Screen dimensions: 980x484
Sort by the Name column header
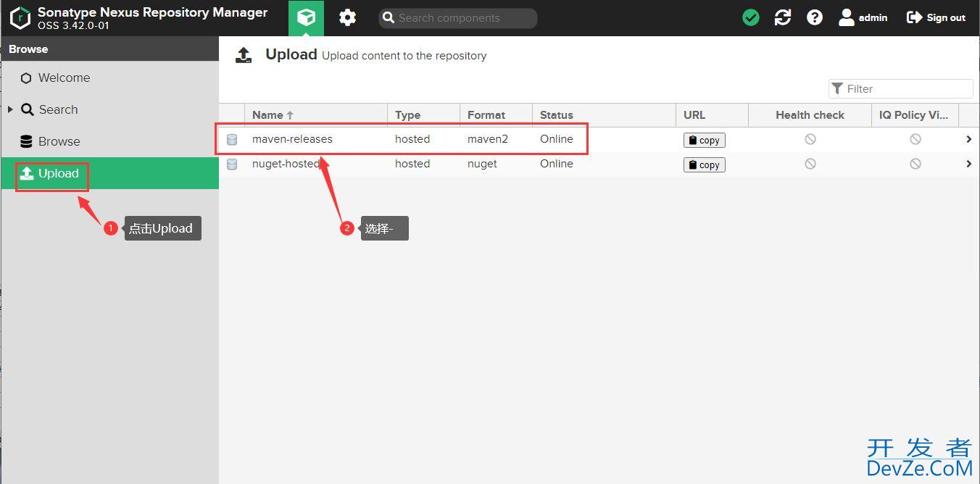click(316, 114)
